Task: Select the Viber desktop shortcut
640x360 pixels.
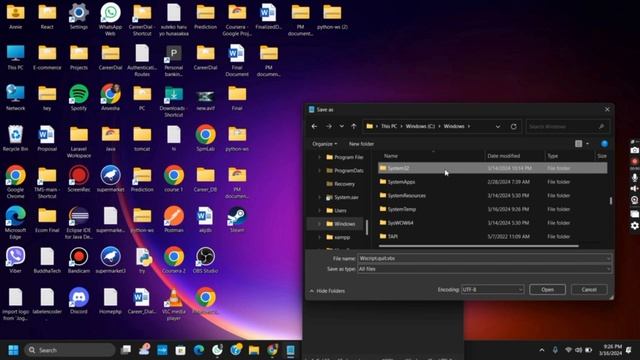Action: pos(16,260)
